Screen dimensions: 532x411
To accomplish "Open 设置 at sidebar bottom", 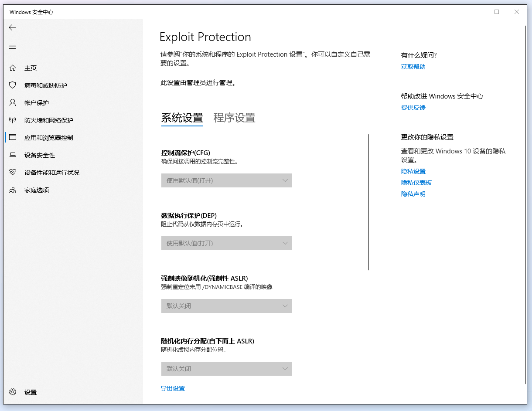I will [x=73, y=392].
